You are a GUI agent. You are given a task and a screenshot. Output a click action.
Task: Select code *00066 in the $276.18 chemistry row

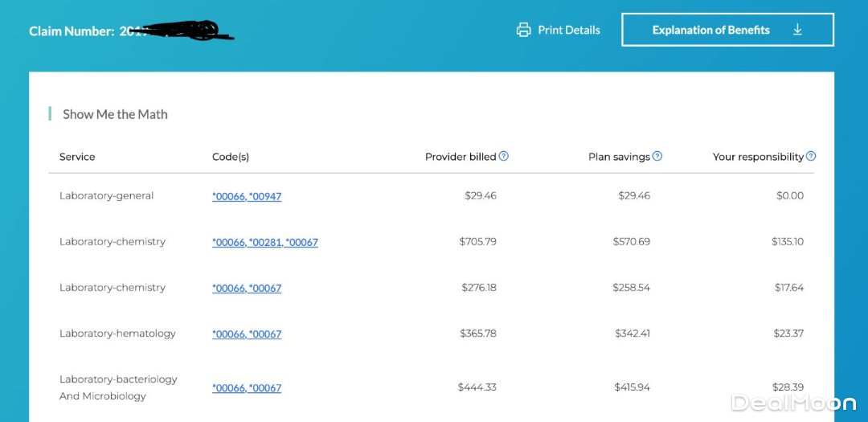click(x=228, y=288)
